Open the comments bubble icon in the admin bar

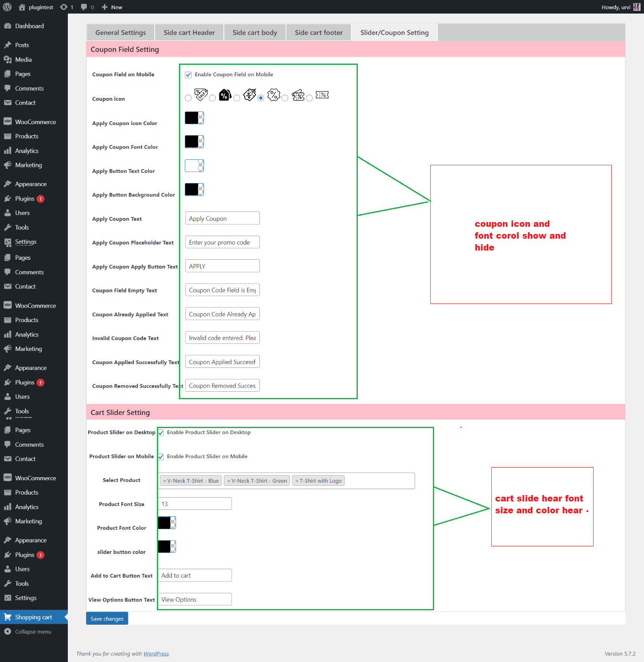click(84, 7)
